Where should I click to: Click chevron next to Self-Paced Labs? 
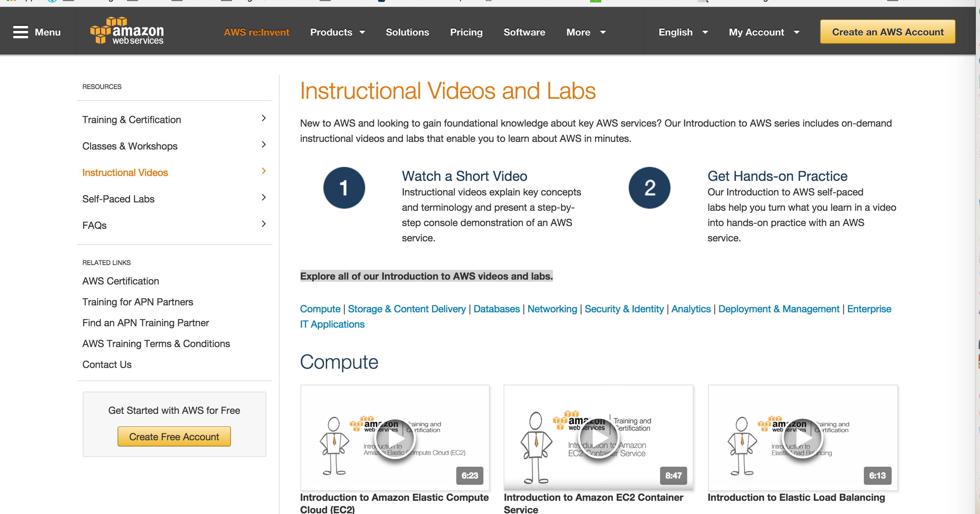pyautogui.click(x=264, y=197)
